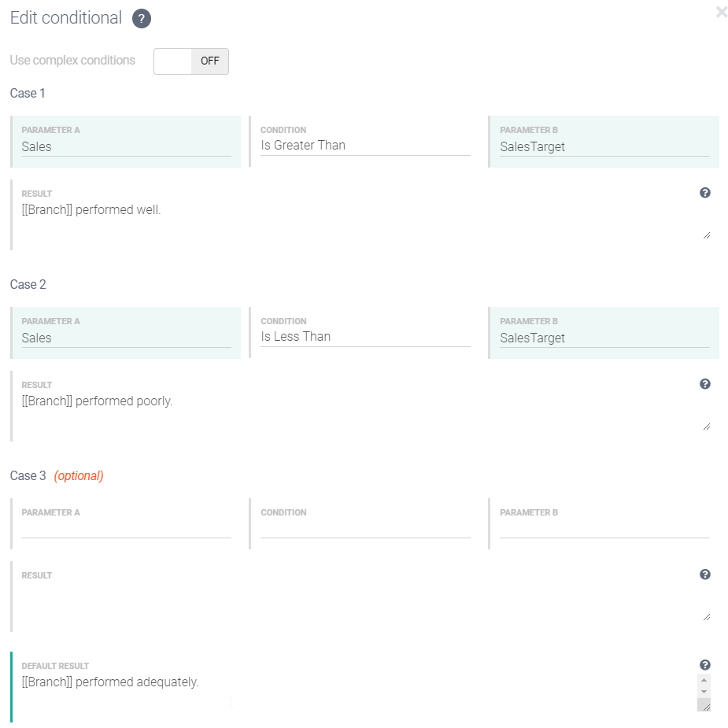Click the Parameter A field containing Sales
The width and height of the screenshot is (728, 728).
[x=126, y=145]
